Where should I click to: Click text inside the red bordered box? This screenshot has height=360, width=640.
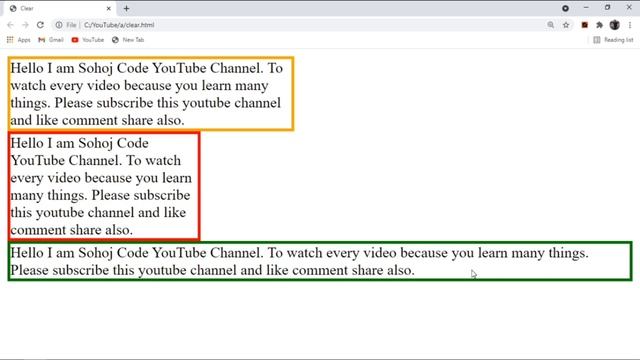coord(101,186)
